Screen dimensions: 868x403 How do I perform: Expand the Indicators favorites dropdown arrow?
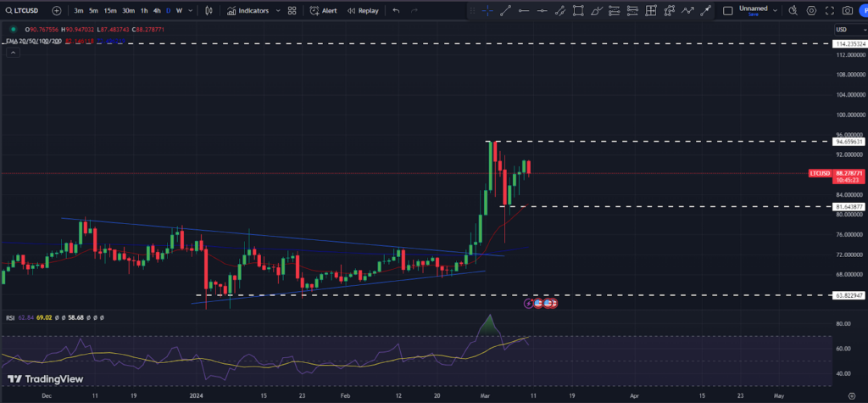pos(278,10)
